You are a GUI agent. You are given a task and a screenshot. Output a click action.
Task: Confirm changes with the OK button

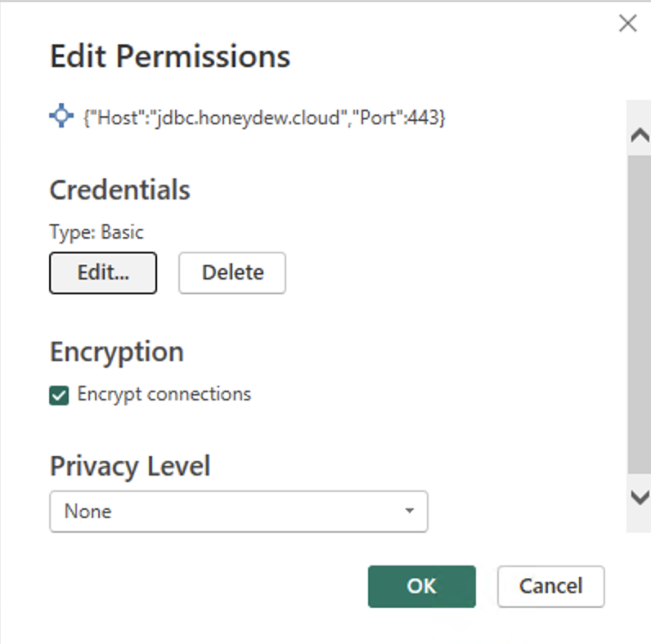pos(421,586)
